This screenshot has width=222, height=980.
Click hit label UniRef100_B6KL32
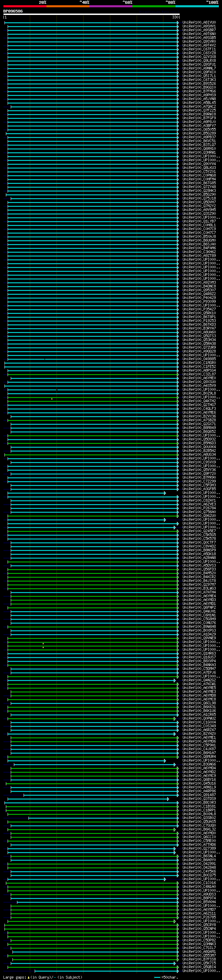tap(199, 829)
